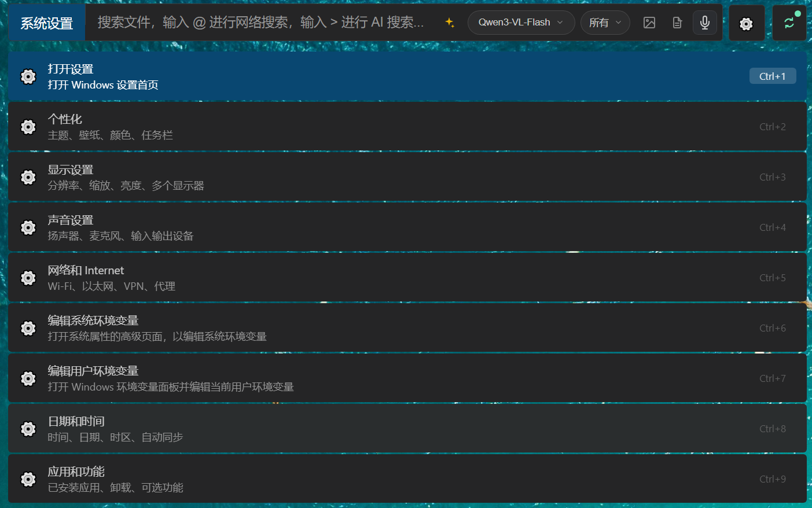The width and height of the screenshot is (812, 508).
Task: Click the green sync refresh icon
Action: coord(789,23)
